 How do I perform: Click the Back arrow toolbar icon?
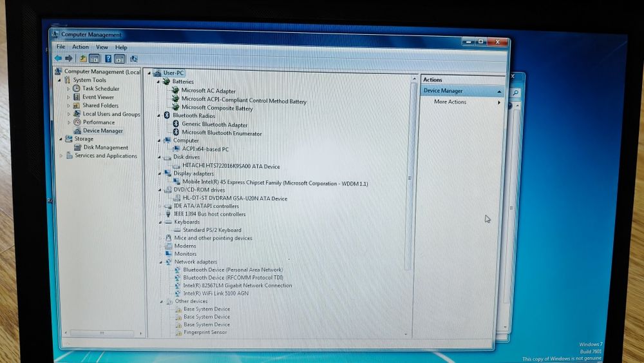(58, 59)
